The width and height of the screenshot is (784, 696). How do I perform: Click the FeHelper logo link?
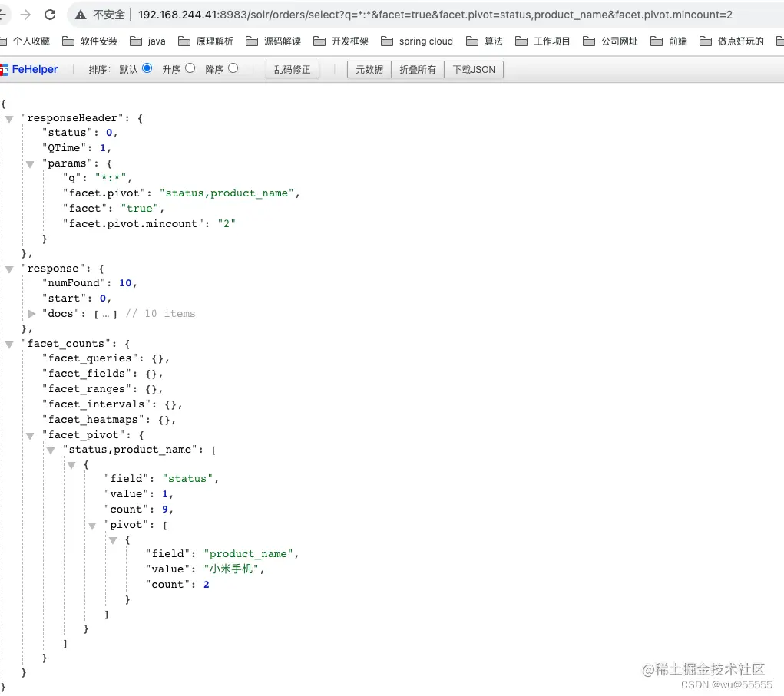click(29, 70)
